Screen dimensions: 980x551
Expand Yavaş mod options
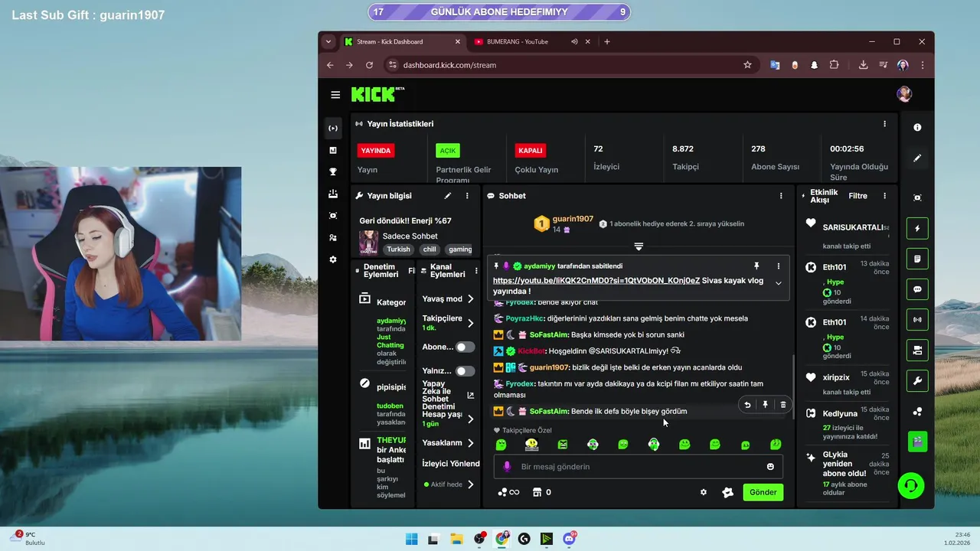coord(470,298)
